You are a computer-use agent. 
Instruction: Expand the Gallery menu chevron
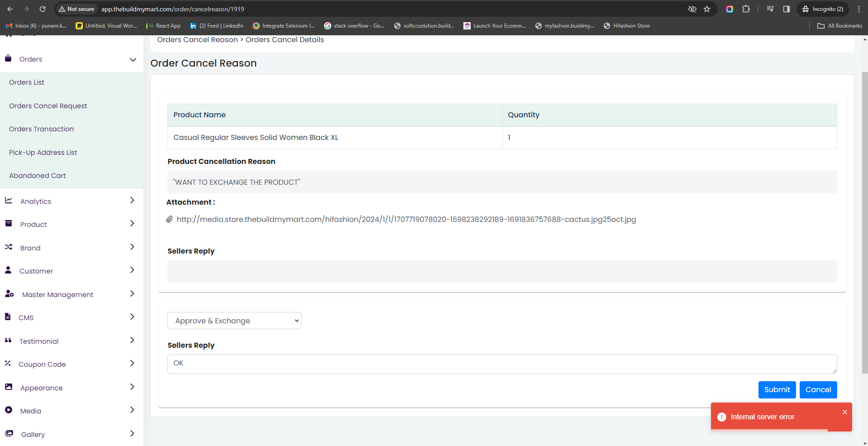click(x=132, y=433)
